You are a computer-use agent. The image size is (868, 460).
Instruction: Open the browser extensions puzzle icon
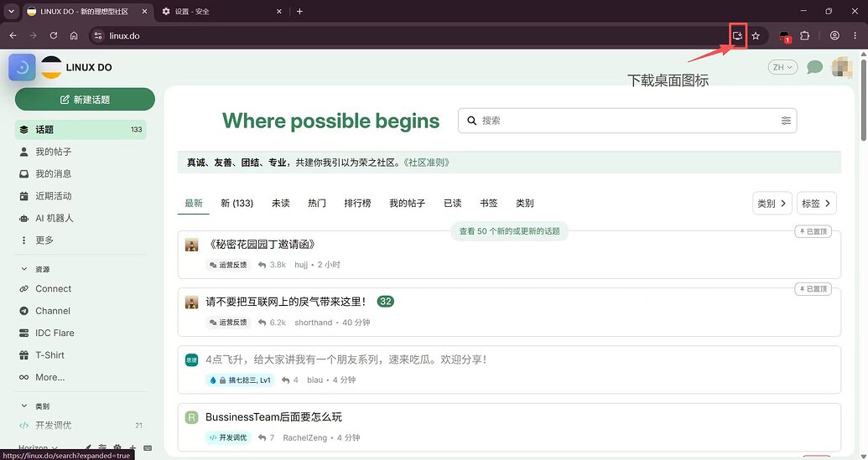pyautogui.click(x=805, y=36)
